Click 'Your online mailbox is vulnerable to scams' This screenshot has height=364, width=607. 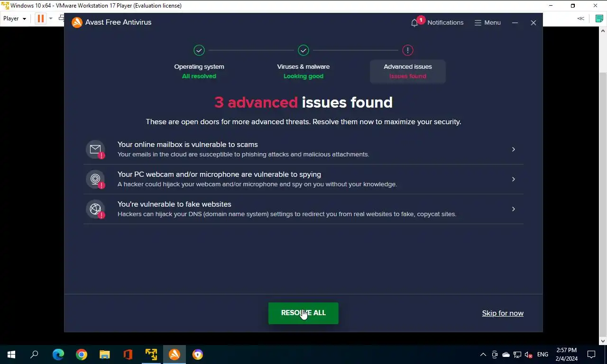[188, 145]
